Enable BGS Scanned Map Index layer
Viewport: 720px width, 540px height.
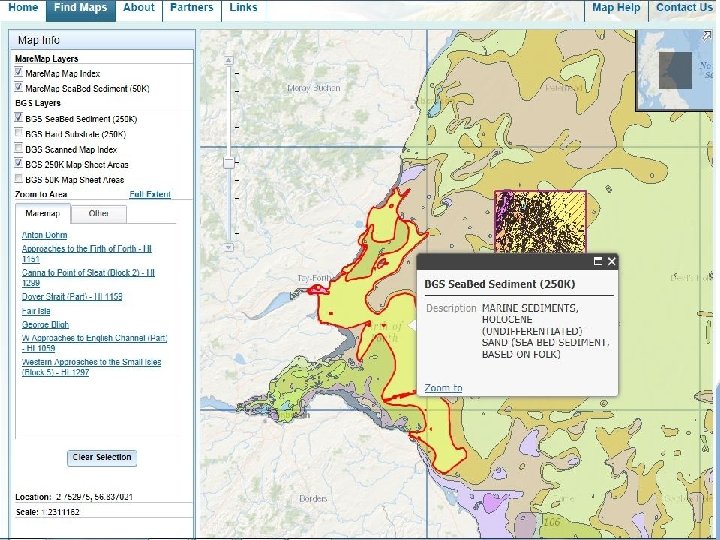tap(18, 148)
